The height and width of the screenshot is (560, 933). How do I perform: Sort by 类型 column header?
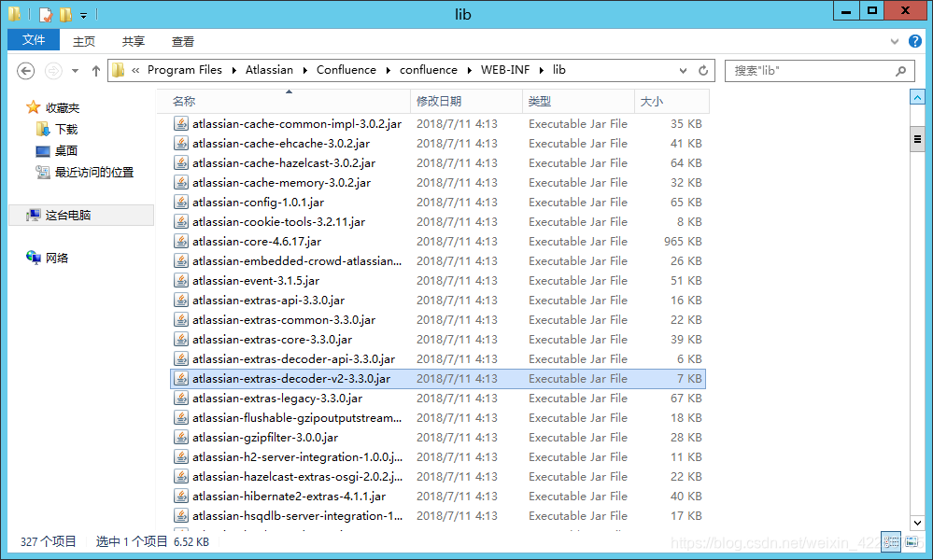578,101
